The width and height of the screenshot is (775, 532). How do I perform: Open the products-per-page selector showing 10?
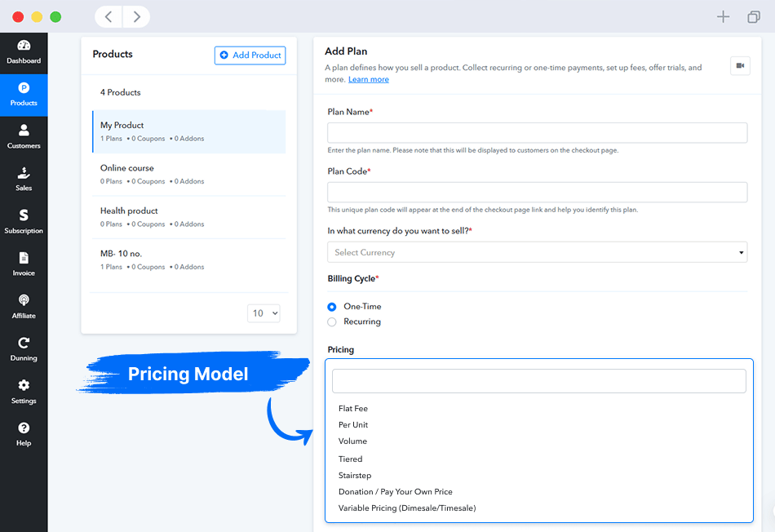[x=263, y=313]
